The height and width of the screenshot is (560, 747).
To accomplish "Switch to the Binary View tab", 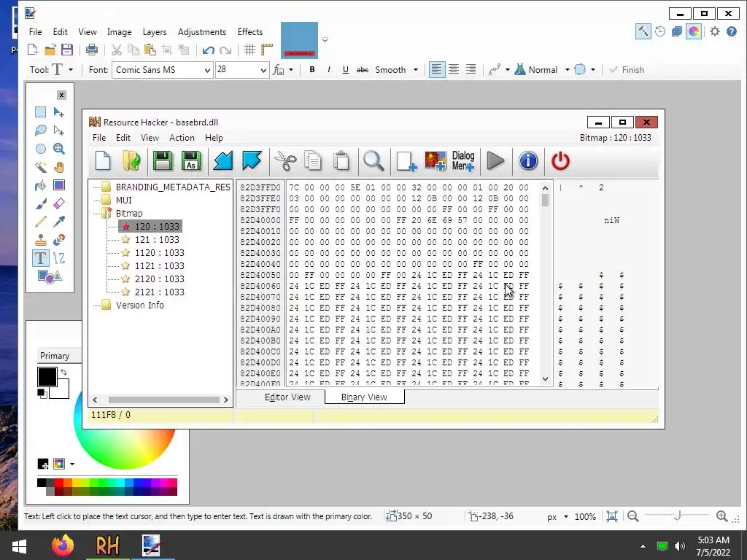I will (x=365, y=397).
